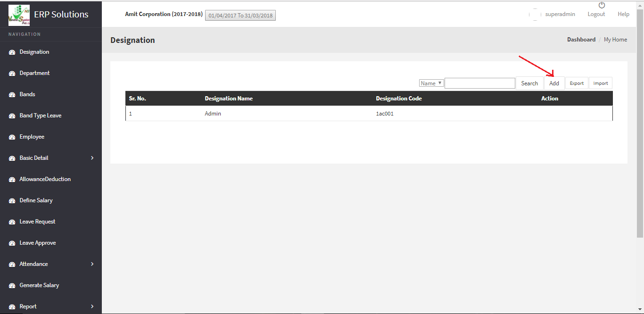Expand the Report submenu chevron
The image size is (644, 314).
tap(92, 306)
